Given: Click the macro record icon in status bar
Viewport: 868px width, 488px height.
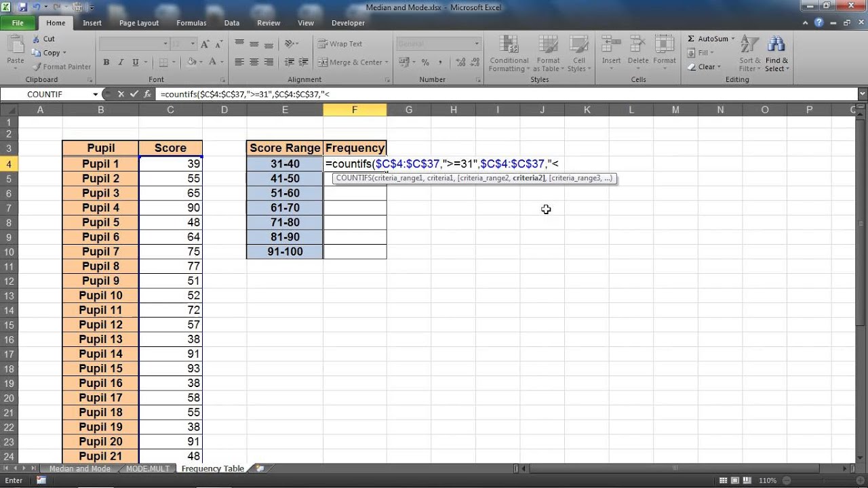Looking at the screenshot, I should click(41, 481).
